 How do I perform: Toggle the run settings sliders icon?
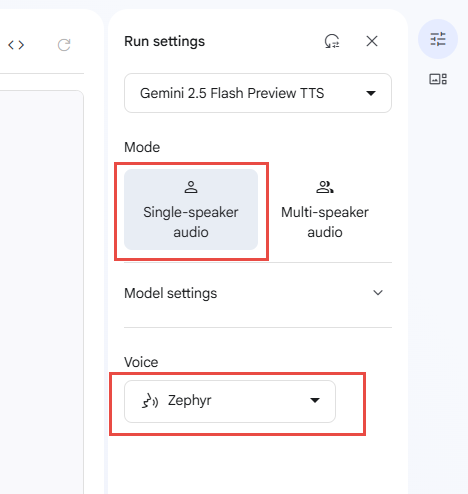click(x=438, y=39)
